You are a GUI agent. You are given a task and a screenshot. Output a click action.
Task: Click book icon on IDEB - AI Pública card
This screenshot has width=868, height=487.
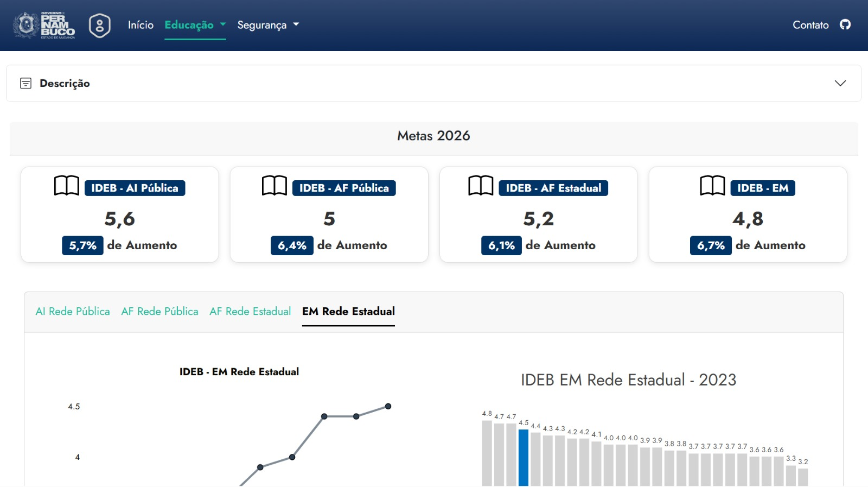[67, 186]
